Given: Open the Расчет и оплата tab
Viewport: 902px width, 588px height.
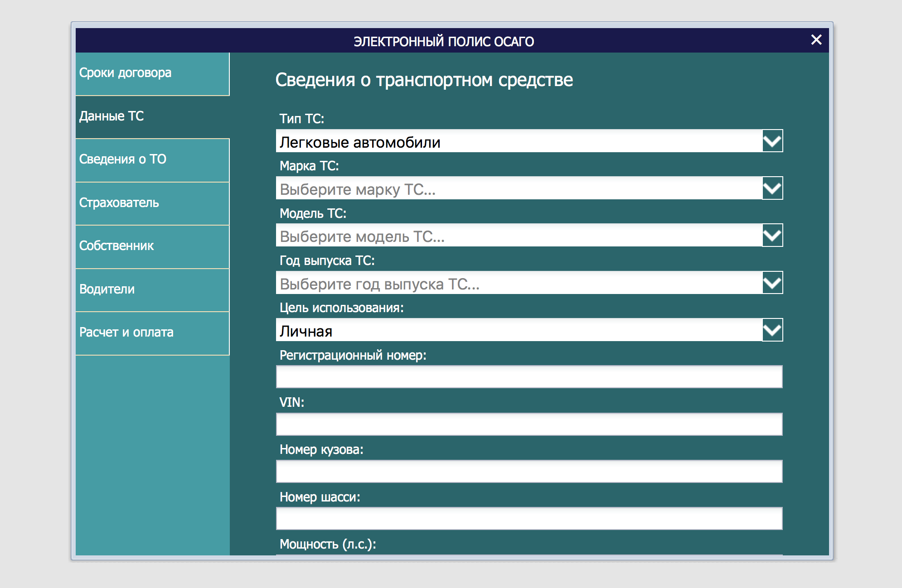Looking at the screenshot, I should tap(153, 333).
